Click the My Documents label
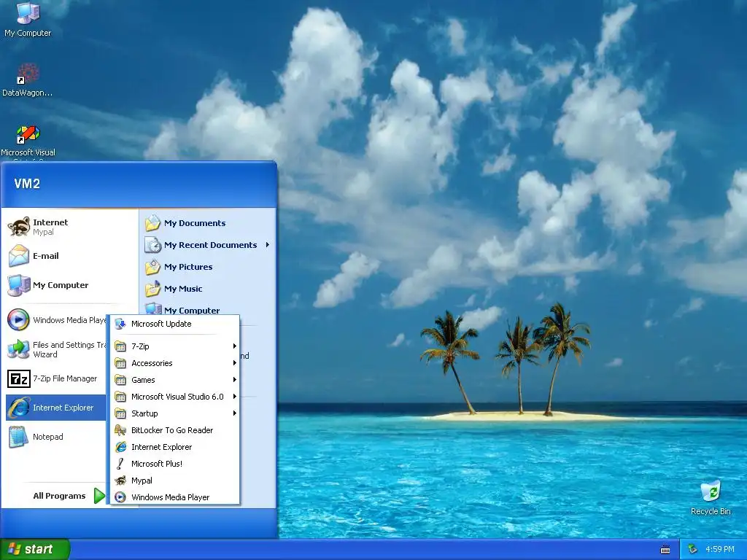This screenshot has height=560, width=747. pos(194,223)
